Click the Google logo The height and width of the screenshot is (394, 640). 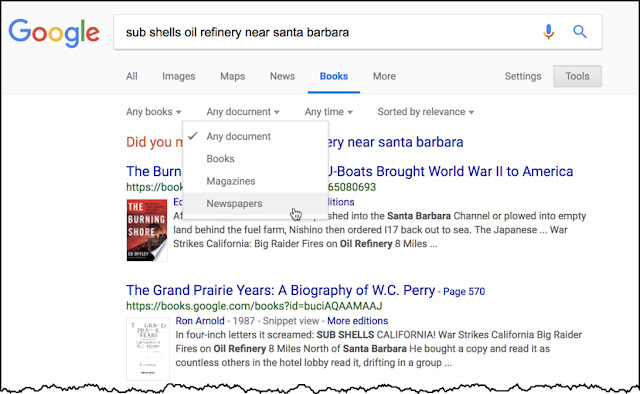(54, 33)
